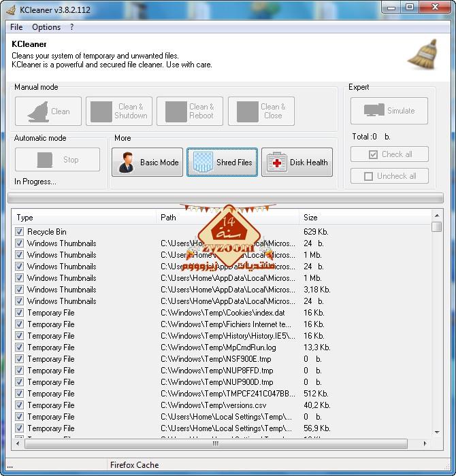The width and height of the screenshot is (456, 476).
Task: Uncheck the Recycle Bin checkbox
Action: pyautogui.click(x=19, y=232)
